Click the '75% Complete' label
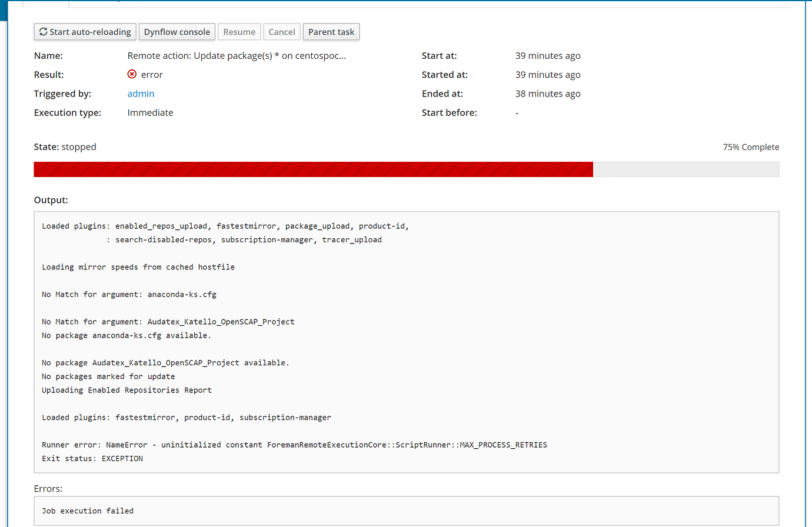812x527 pixels. [751, 147]
